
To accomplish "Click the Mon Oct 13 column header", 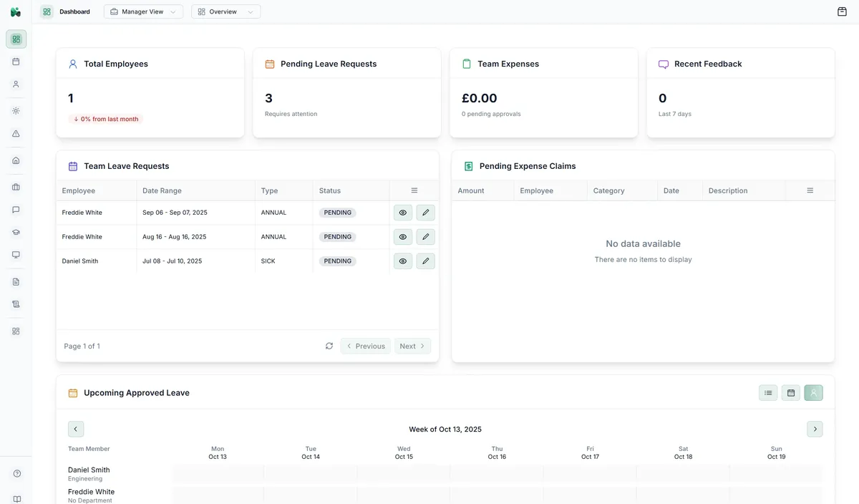I will click(x=218, y=452).
